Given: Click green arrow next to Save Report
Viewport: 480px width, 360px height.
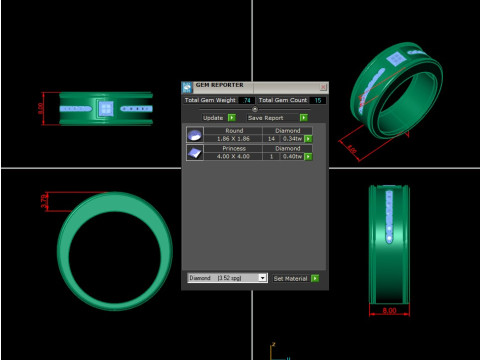Looking at the screenshot, I should (304, 118).
